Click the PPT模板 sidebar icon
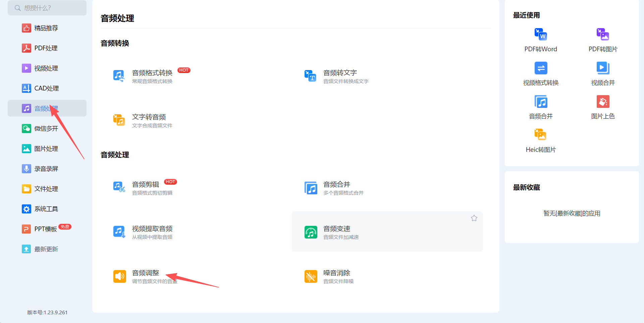The height and width of the screenshot is (323, 644). 26,229
